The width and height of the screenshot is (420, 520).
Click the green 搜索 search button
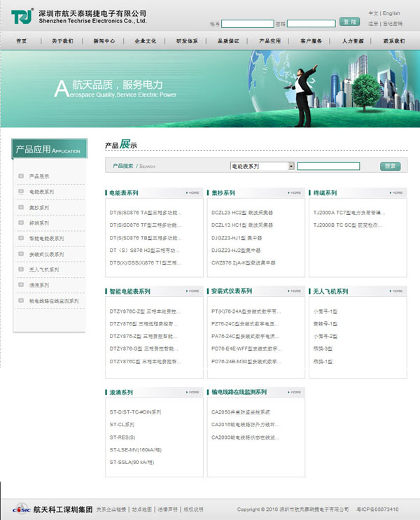390,166
